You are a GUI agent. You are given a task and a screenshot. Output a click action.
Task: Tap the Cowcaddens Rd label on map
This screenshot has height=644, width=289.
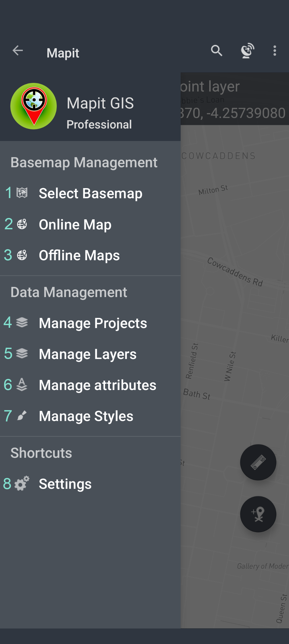[235, 272]
